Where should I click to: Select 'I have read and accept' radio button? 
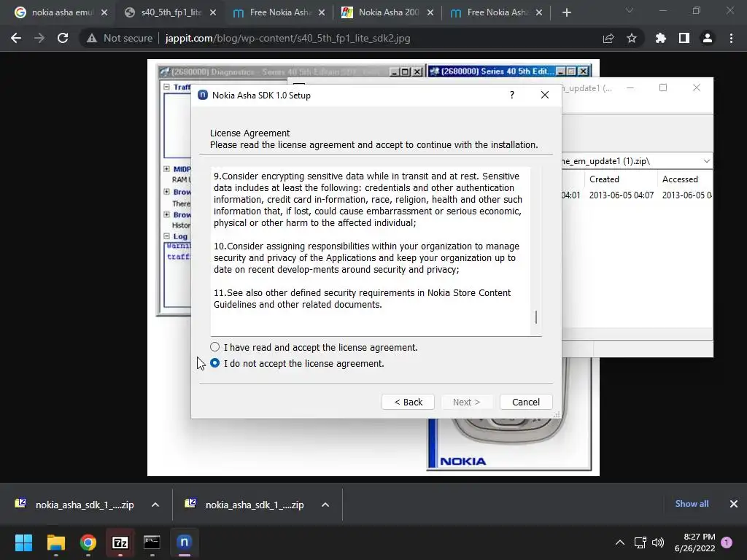tap(215, 347)
